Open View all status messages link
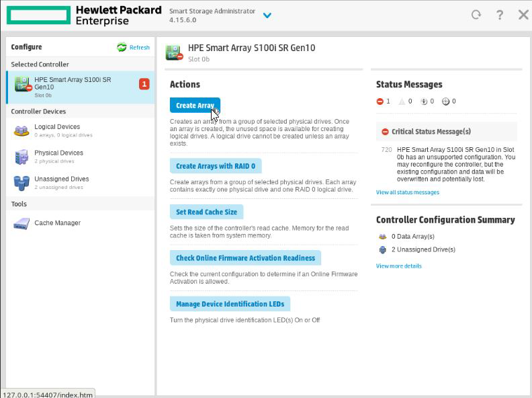Viewport: 532px width, 398px height. 407,192
